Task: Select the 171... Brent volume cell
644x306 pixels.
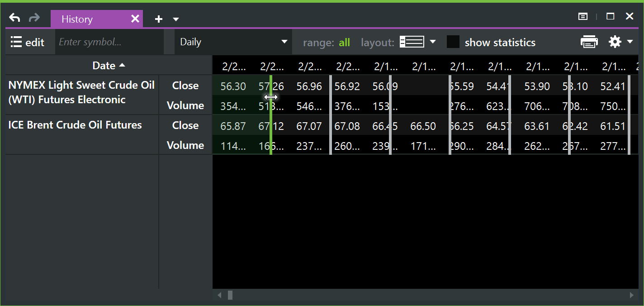Action: (423, 146)
